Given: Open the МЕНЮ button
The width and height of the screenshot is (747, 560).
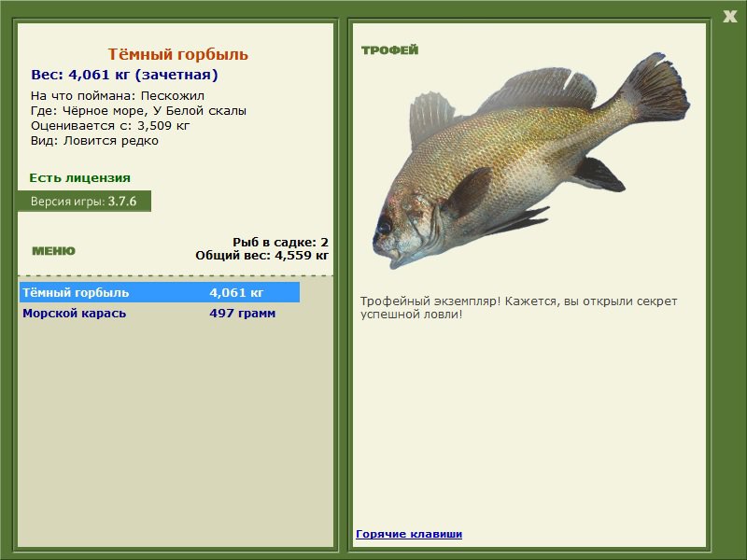Looking at the screenshot, I should tap(53, 251).
